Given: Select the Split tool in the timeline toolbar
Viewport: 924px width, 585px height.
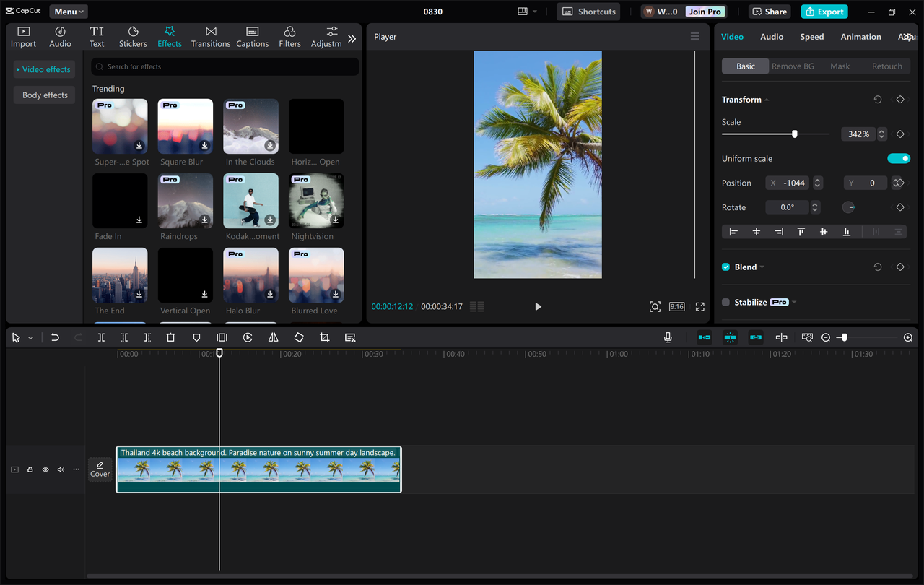Looking at the screenshot, I should point(102,337).
